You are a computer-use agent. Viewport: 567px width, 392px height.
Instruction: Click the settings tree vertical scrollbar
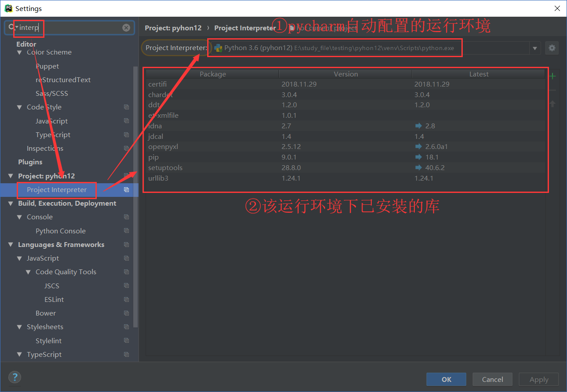tap(136, 197)
